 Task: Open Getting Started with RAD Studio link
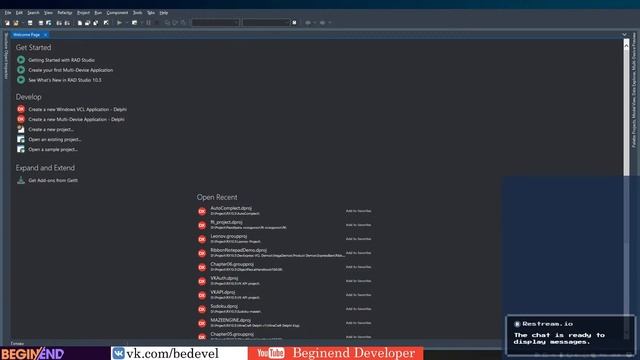point(61,60)
